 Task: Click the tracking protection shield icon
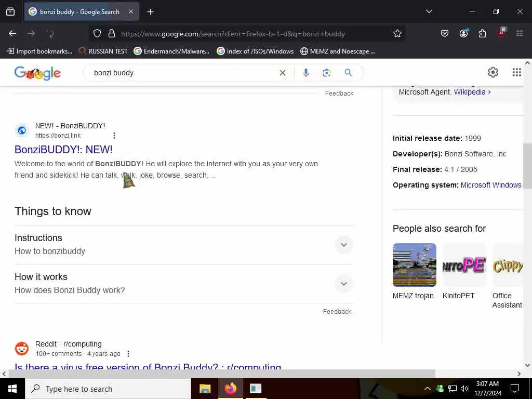(97, 33)
